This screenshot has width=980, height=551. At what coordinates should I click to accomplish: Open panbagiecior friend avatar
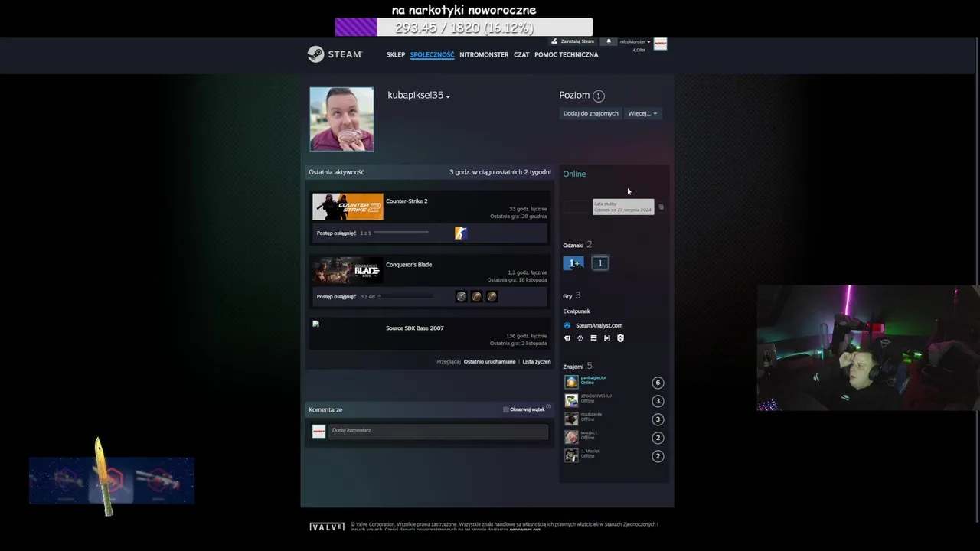[571, 382]
